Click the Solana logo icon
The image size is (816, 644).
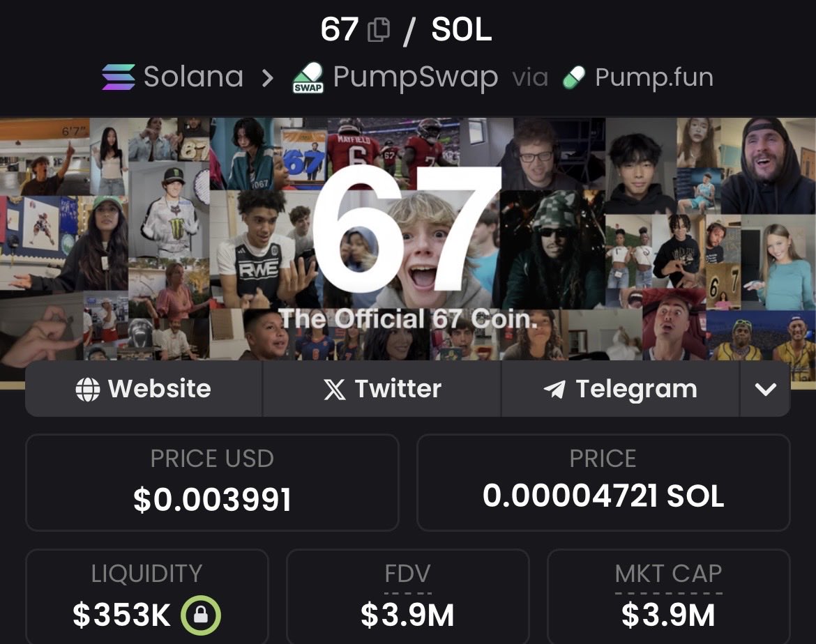[119, 77]
